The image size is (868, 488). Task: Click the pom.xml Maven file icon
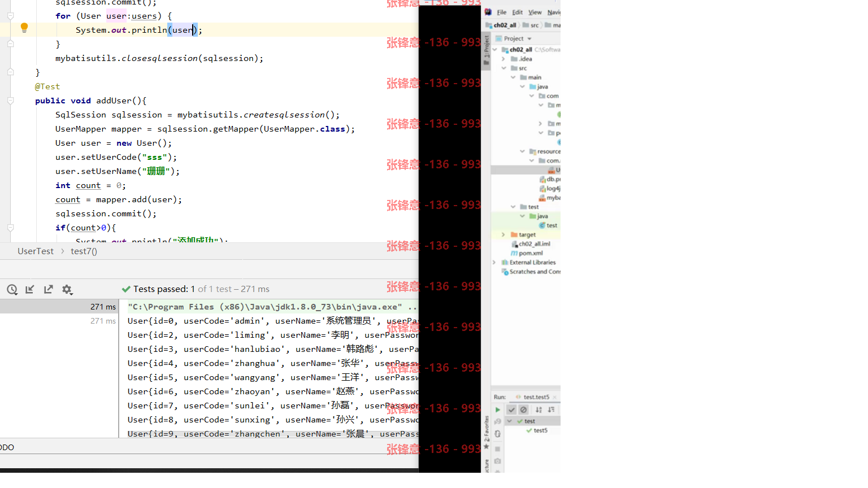514,253
